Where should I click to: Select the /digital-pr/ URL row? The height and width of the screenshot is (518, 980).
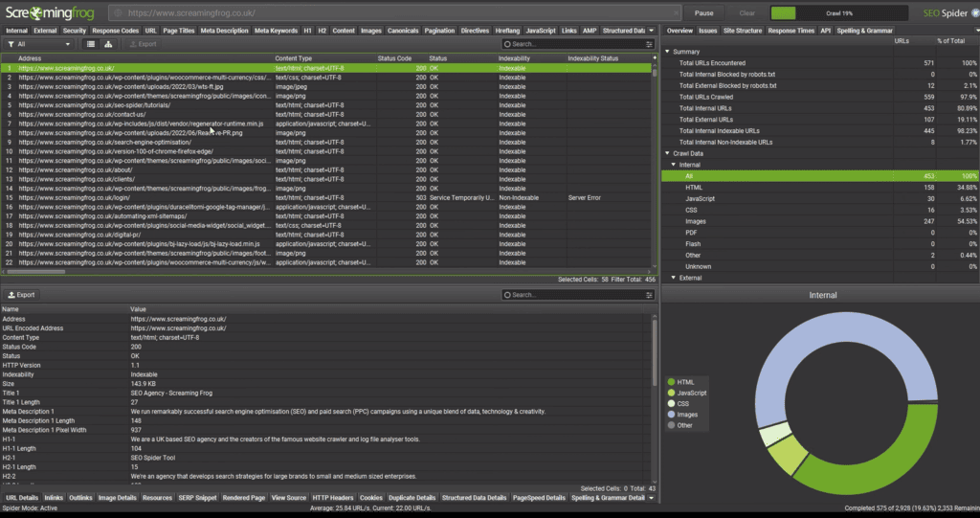325,235
